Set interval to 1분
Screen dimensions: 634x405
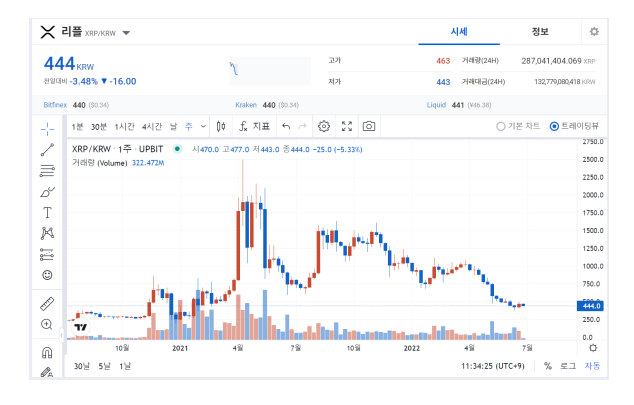click(x=77, y=127)
